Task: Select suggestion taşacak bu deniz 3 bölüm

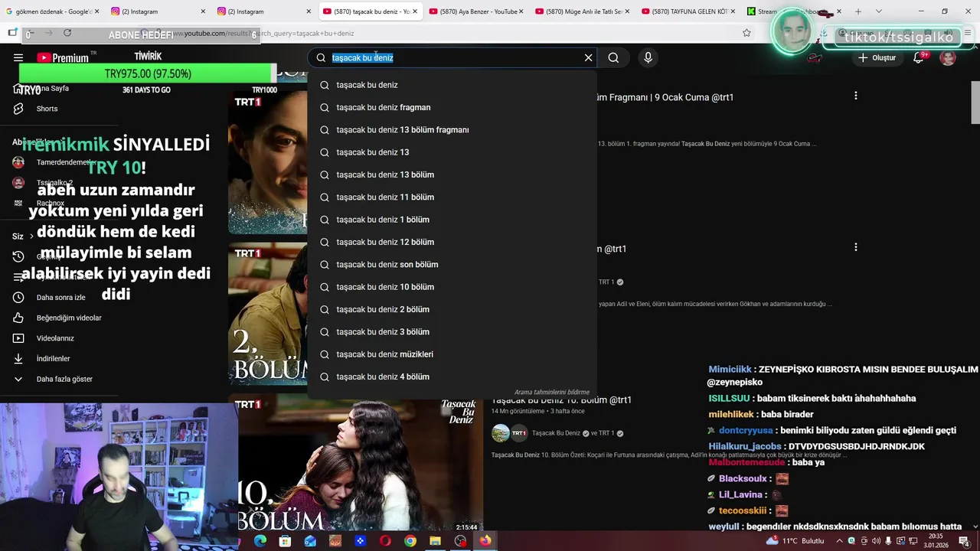Action: tap(452, 331)
